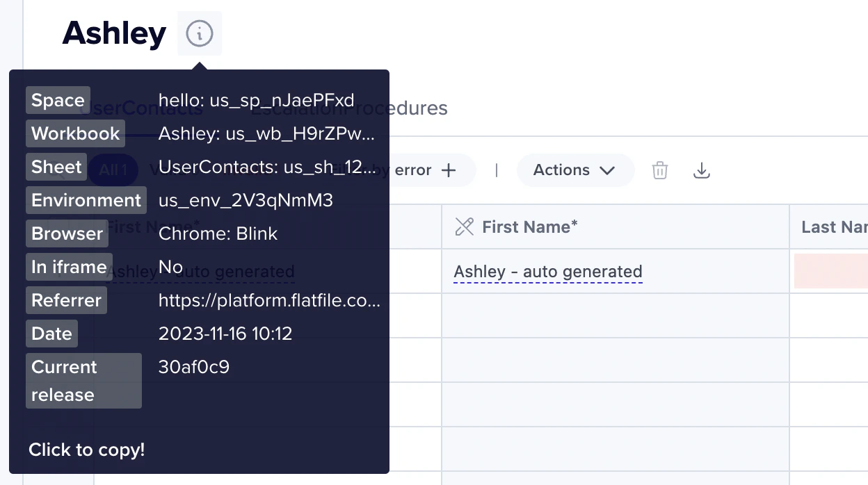
Task: Click the Date label in tooltip
Action: (51, 334)
